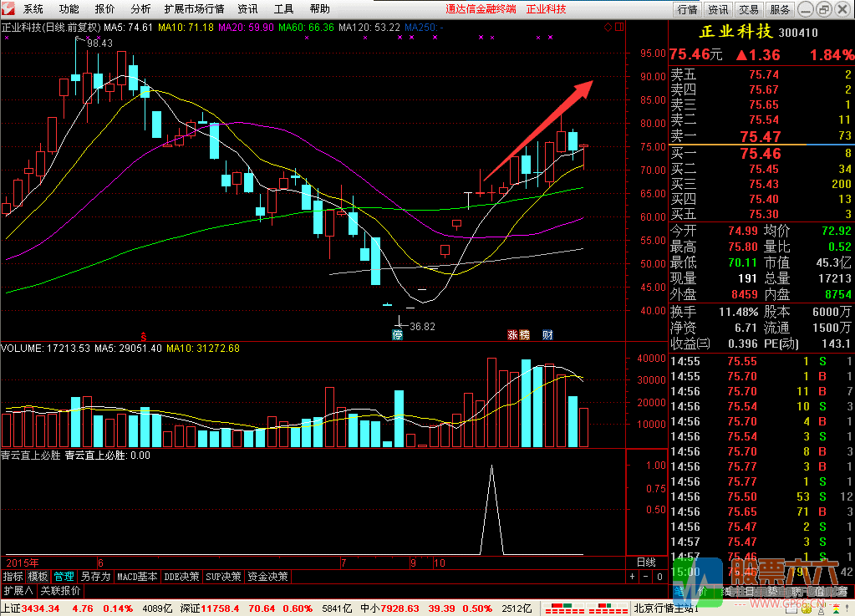The image size is (855, 616).
Task: Click the 最低 low value 70.11
Action: 743,262
